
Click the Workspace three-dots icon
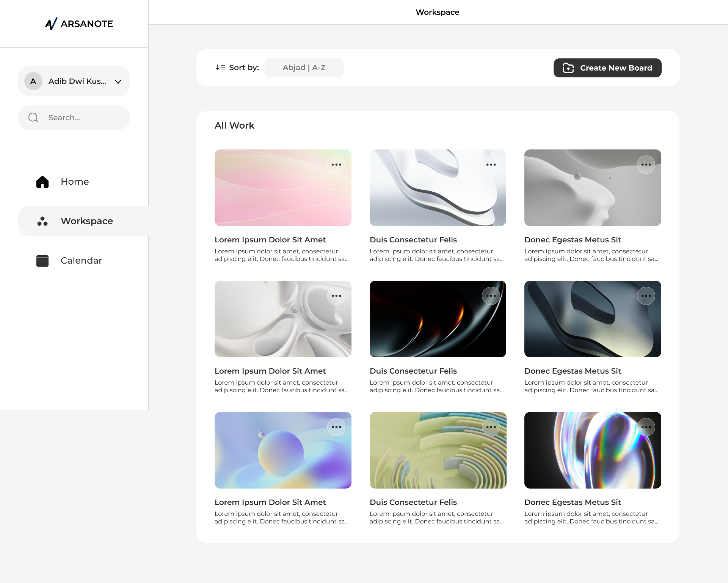point(42,221)
